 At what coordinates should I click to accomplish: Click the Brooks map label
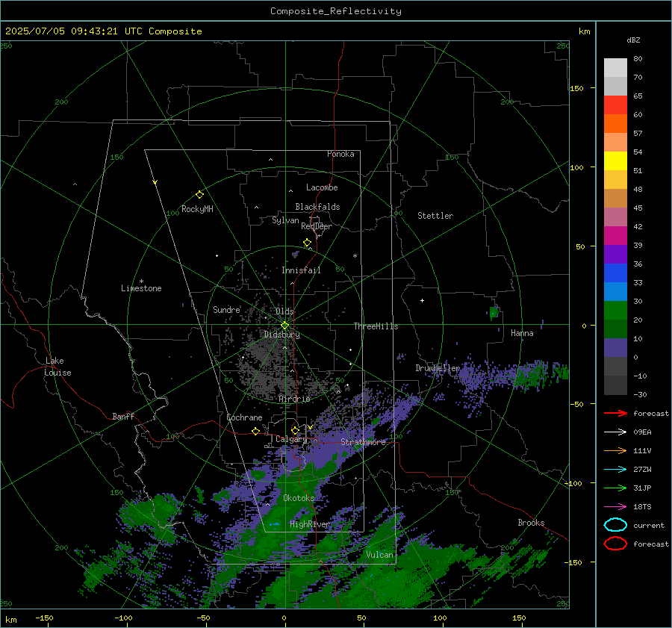point(531,523)
